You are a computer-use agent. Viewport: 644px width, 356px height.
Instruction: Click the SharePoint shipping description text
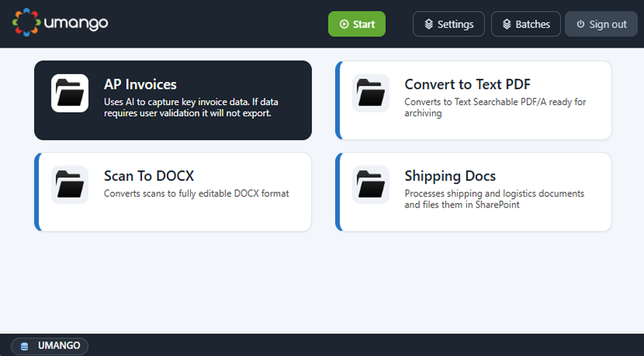(494, 199)
